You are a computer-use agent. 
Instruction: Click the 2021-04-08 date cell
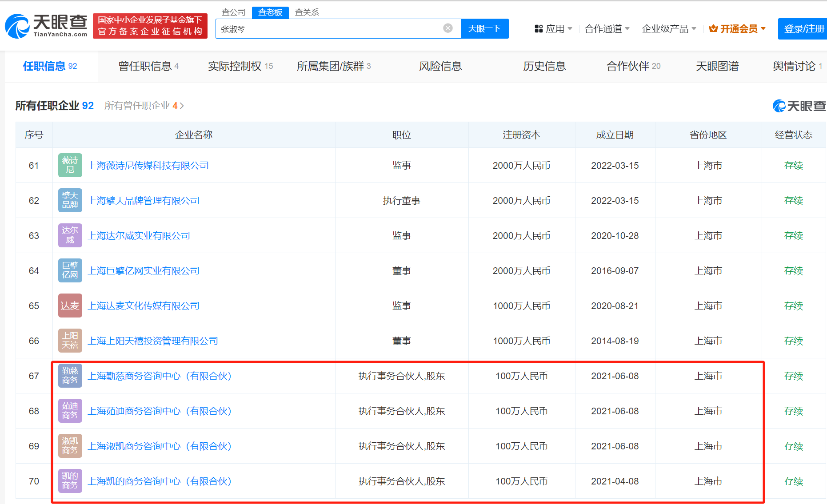pos(615,481)
